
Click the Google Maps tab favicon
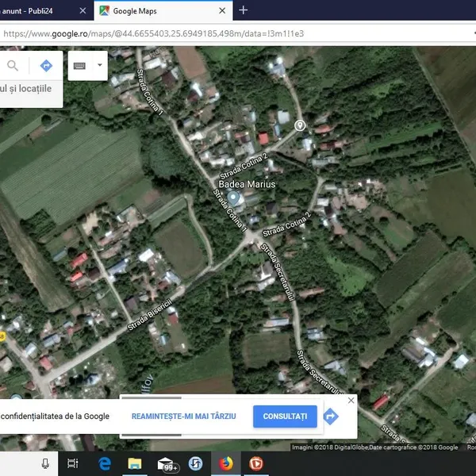[x=104, y=10]
